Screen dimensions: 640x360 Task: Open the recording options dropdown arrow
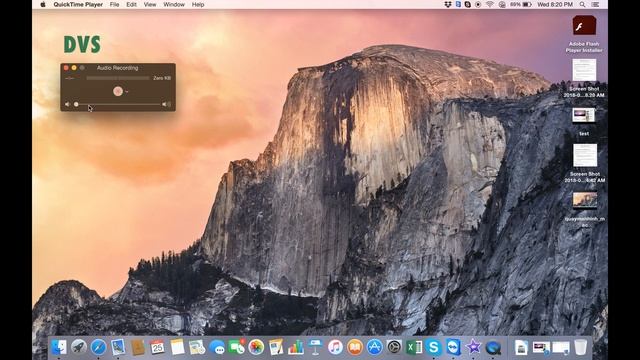(127, 92)
